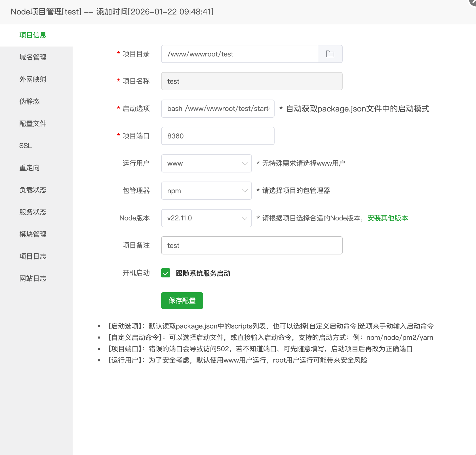Click the project remark input field
Image resolution: width=476 pixels, height=455 pixels.
pyautogui.click(x=252, y=245)
